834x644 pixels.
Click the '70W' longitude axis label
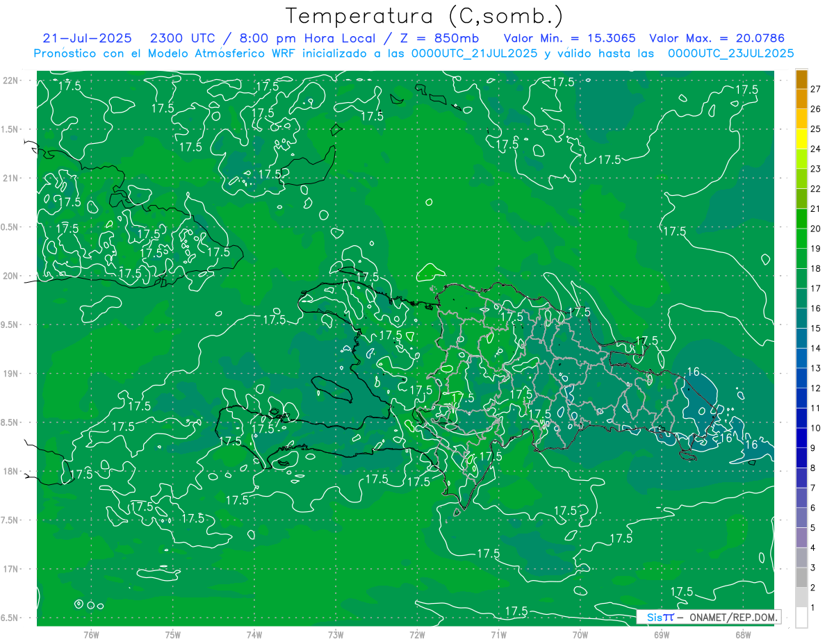click(x=580, y=635)
